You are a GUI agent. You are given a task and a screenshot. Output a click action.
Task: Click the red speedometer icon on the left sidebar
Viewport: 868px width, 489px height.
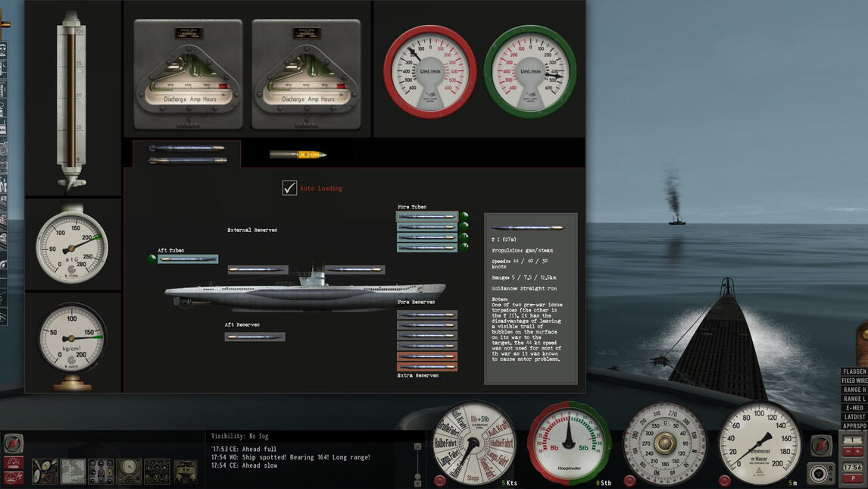pyautogui.click(x=12, y=462)
